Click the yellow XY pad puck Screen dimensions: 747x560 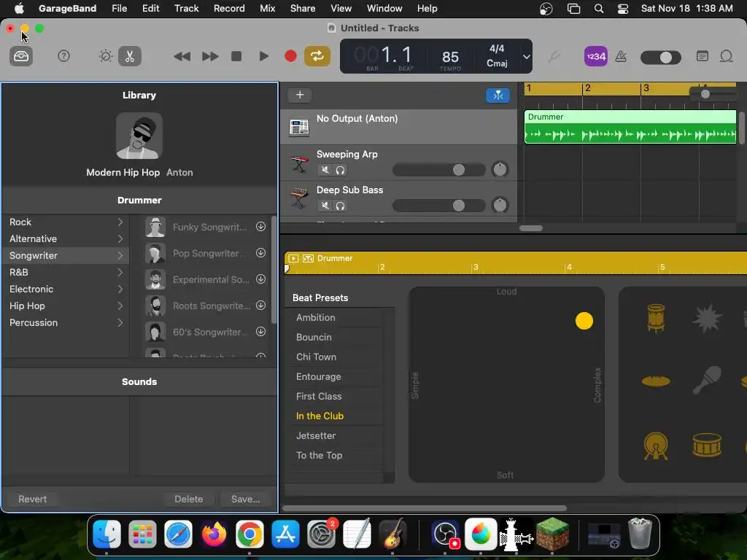coord(584,321)
